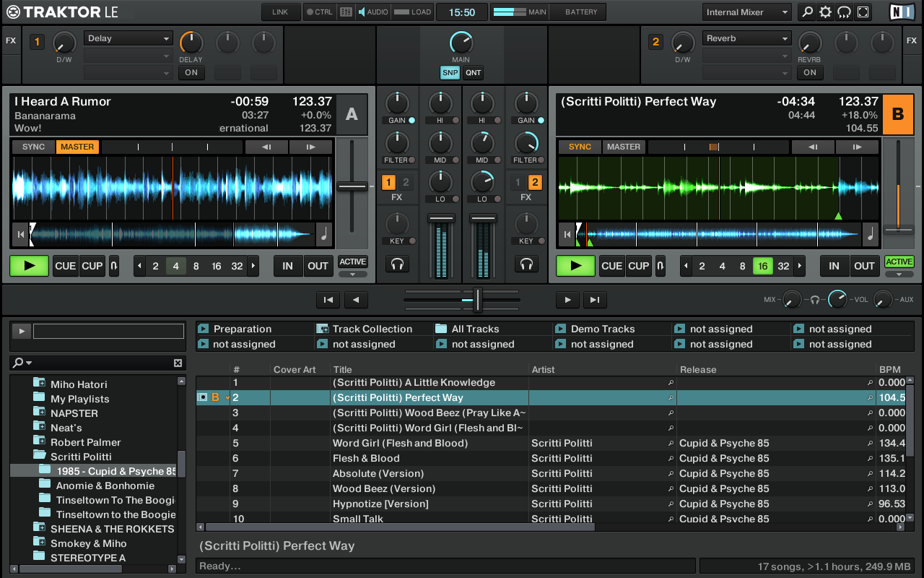
Task: Click the MAIN volume knob
Action: click(461, 43)
